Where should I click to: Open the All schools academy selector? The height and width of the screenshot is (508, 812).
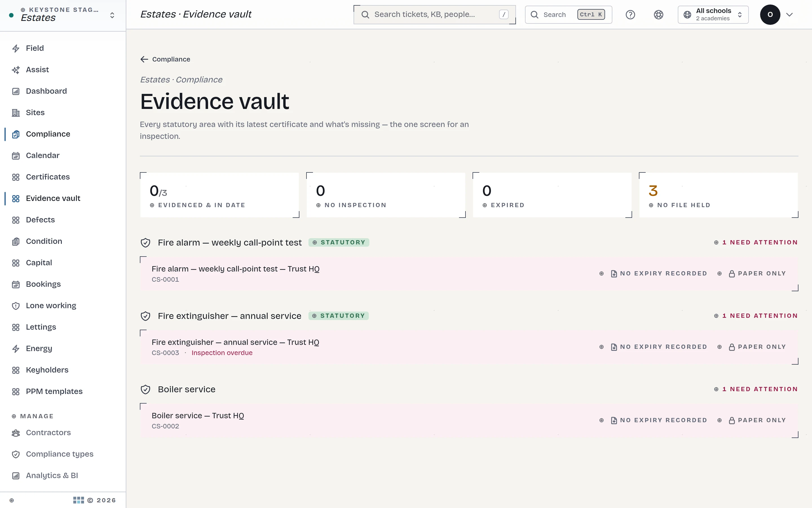click(x=713, y=14)
